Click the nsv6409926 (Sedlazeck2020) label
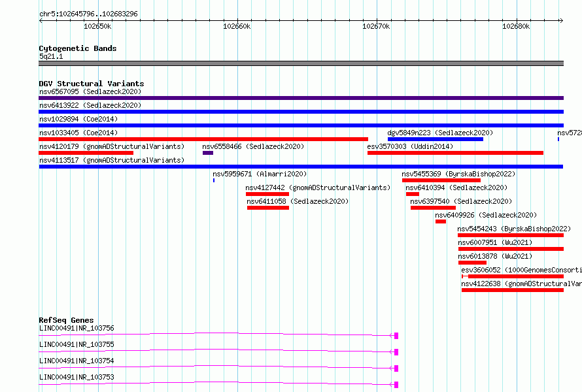Screen dimensions: 582x392 coord(486,215)
